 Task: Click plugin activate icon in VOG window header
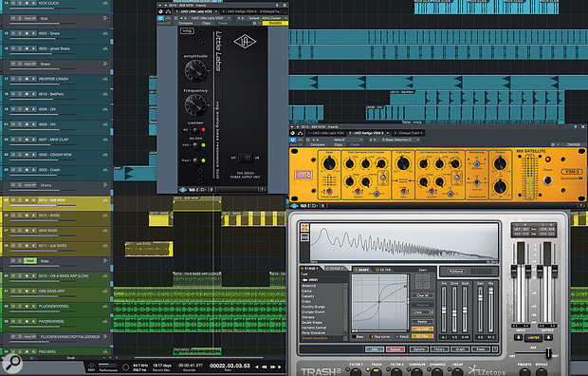(160, 18)
